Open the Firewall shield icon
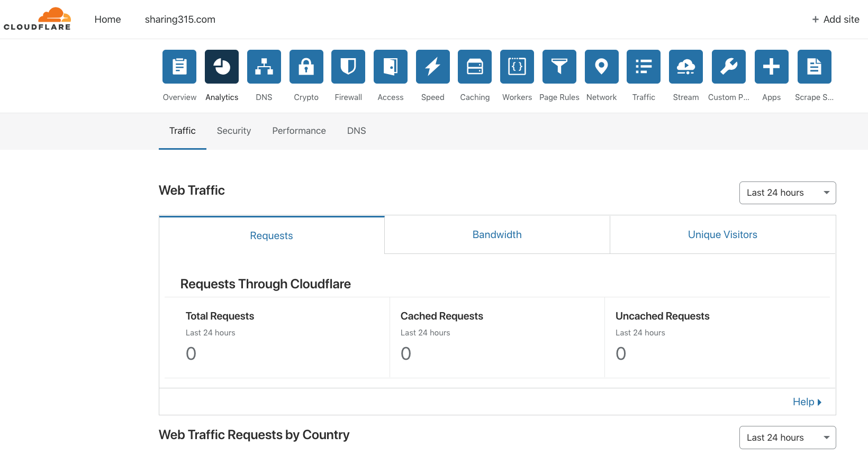The image size is (868, 455). pos(348,67)
